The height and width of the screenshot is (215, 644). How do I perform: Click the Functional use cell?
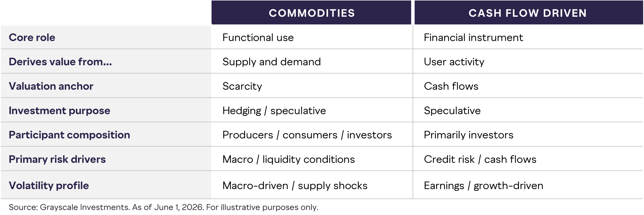click(x=258, y=37)
